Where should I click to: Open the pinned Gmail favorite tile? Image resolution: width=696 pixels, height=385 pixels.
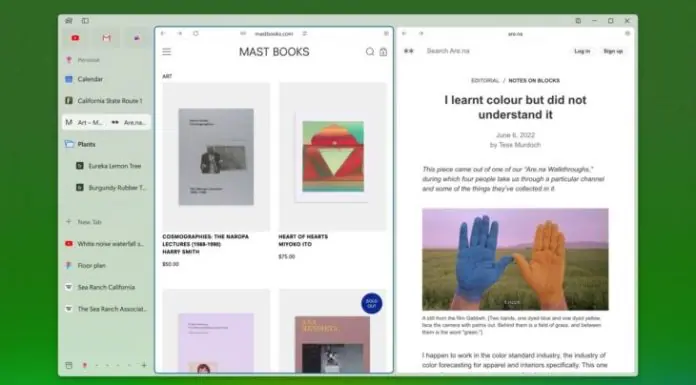107,38
